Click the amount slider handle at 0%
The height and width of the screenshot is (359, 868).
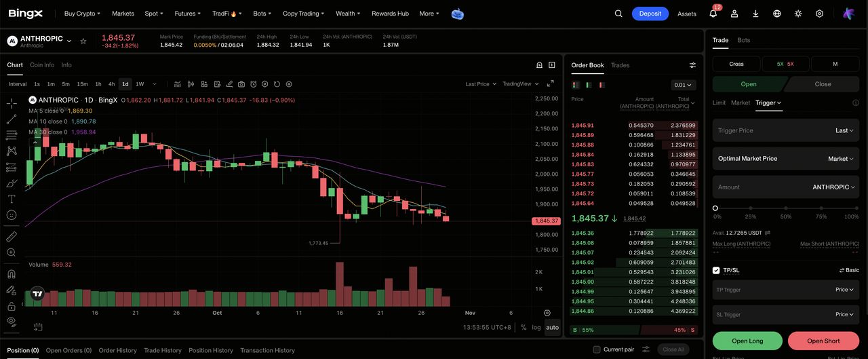(x=715, y=208)
